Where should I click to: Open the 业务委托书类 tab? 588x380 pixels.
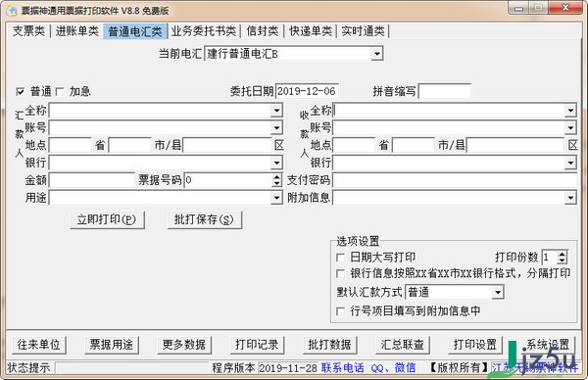[x=204, y=31]
